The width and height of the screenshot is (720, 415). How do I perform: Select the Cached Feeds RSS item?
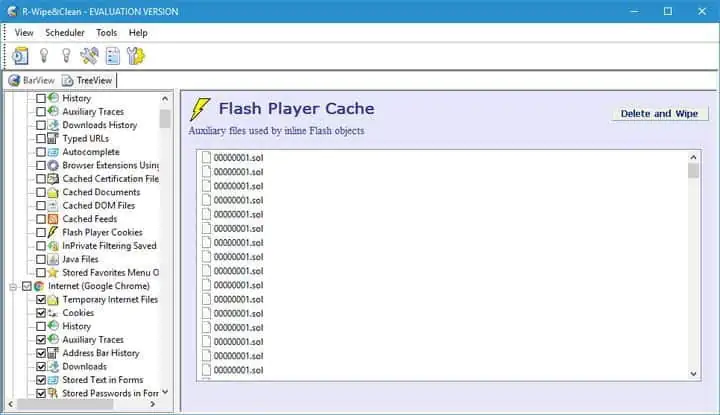point(89,219)
